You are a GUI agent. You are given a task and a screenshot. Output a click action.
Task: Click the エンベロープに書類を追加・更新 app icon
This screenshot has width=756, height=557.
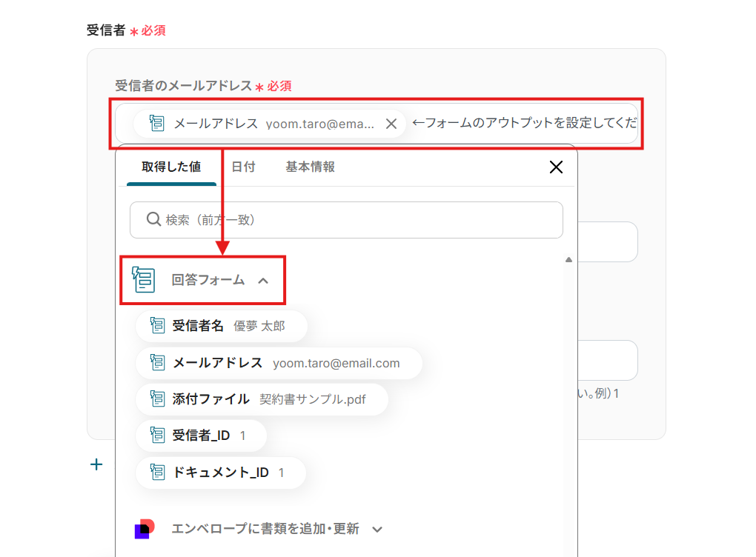point(144,529)
